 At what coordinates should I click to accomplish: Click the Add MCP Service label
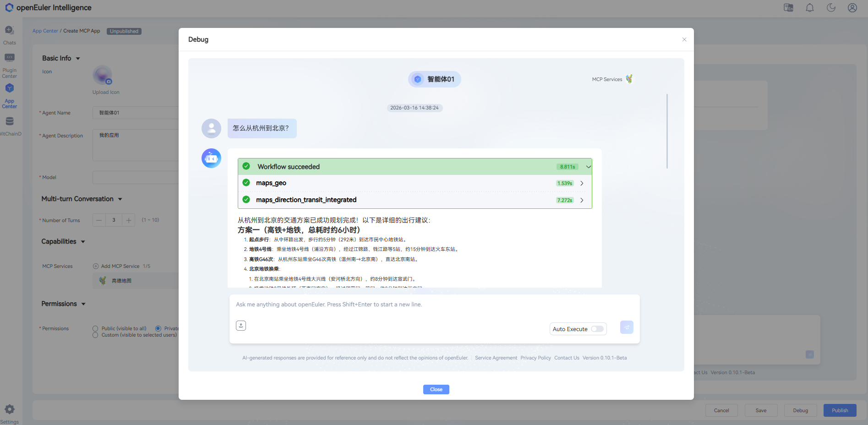(120, 266)
